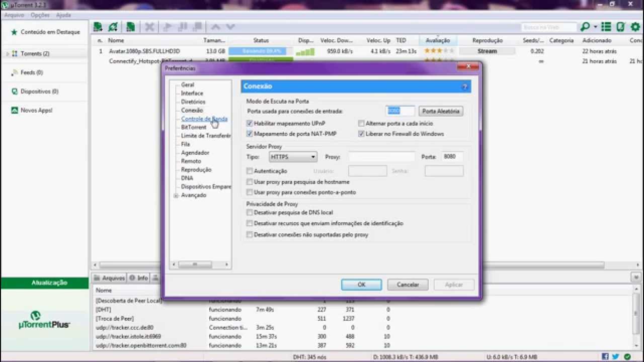Open the Opções menu
Image resolution: width=644 pixels, height=362 pixels.
(40, 15)
